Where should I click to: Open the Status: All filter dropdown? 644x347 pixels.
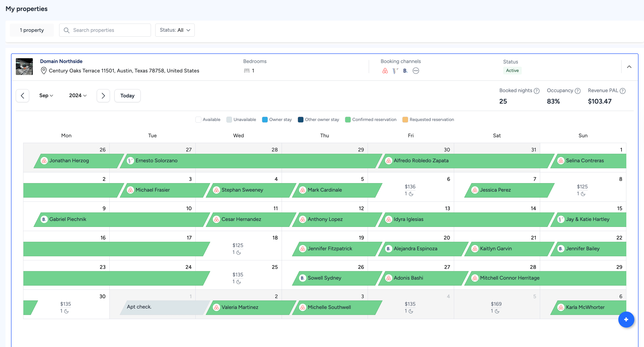[175, 30]
